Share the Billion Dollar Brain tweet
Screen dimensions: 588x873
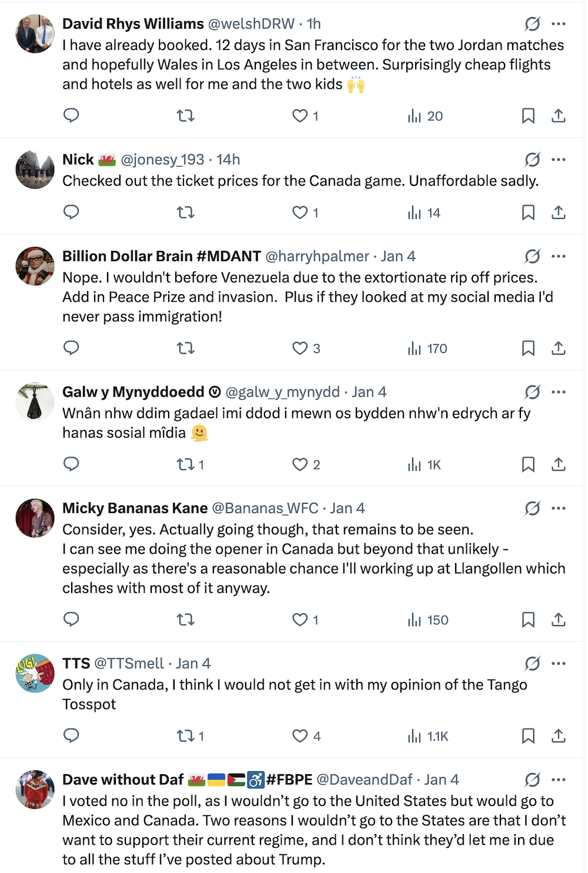[559, 348]
